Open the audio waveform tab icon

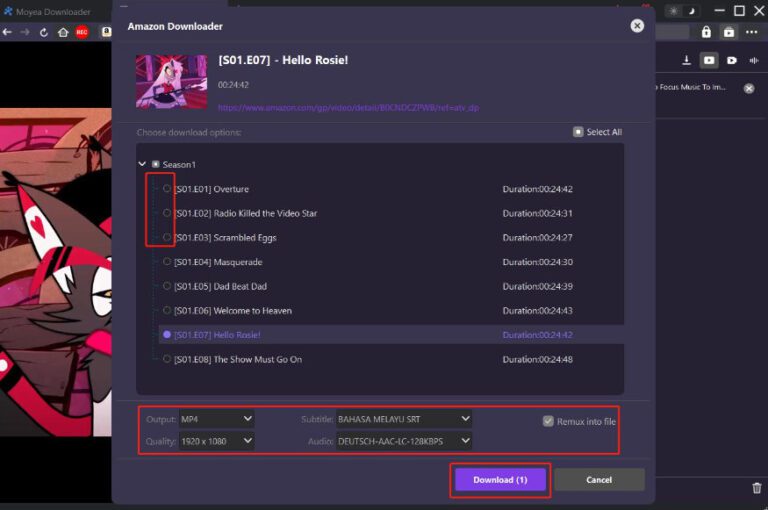(x=755, y=61)
